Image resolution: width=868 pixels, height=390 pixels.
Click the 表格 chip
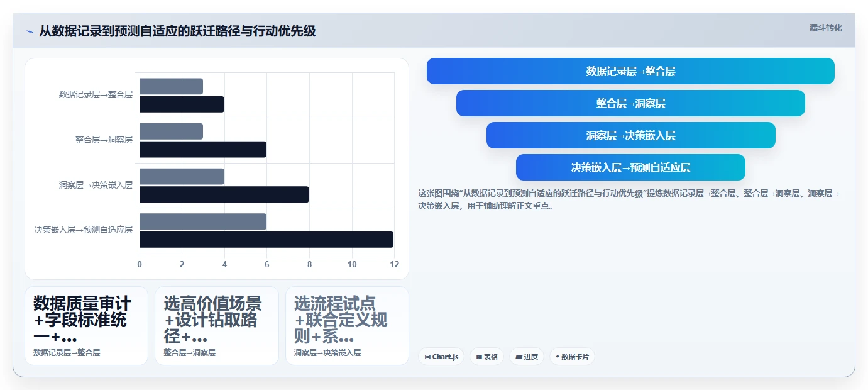click(x=486, y=357)
